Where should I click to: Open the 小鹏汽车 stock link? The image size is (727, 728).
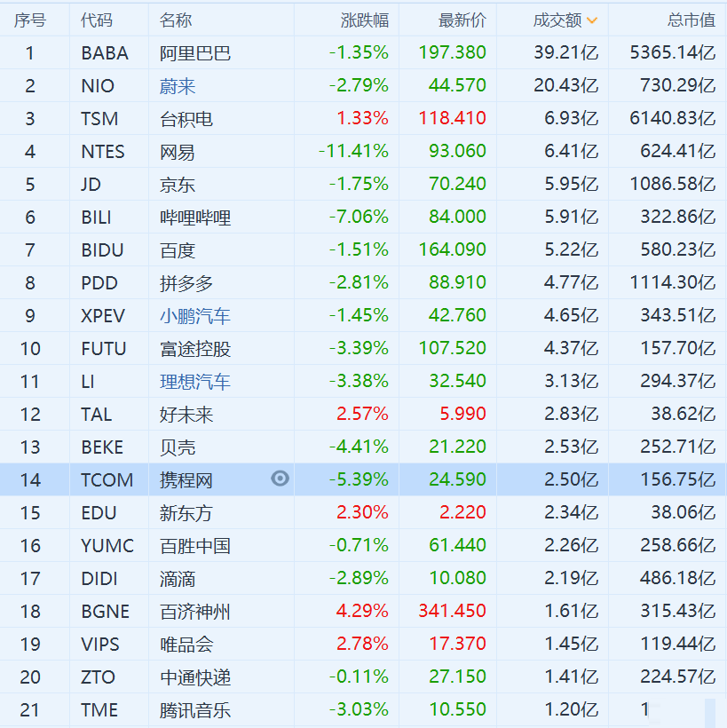[x=195, y=316]
